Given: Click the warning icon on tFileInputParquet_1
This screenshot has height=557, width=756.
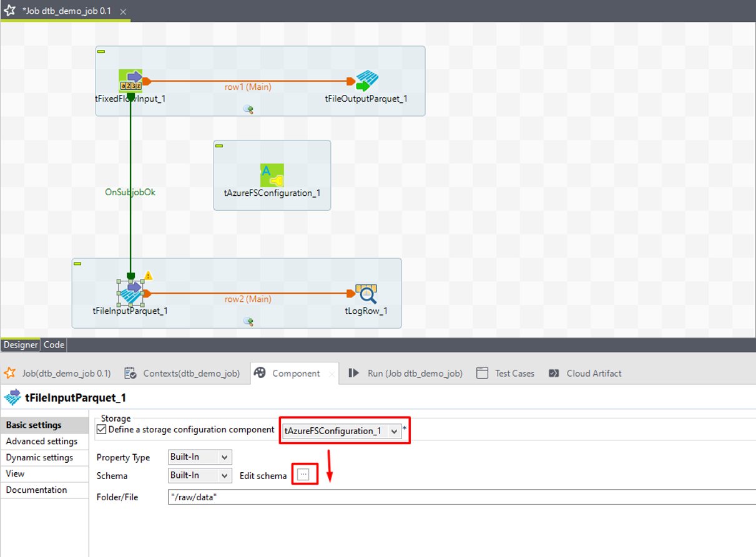Looking at the screenshot, I should click(x=149, y=276).
